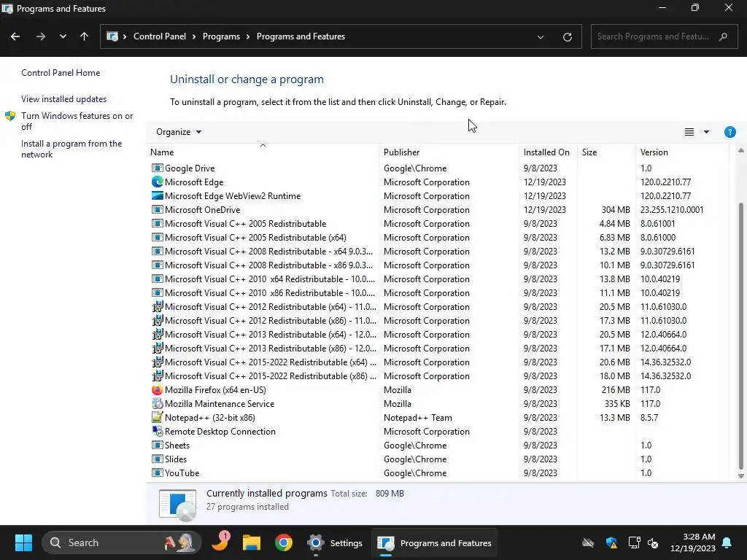Click the Notepad++ Team publisher cell
The image size is (747, 560).
tap(418, 418)
